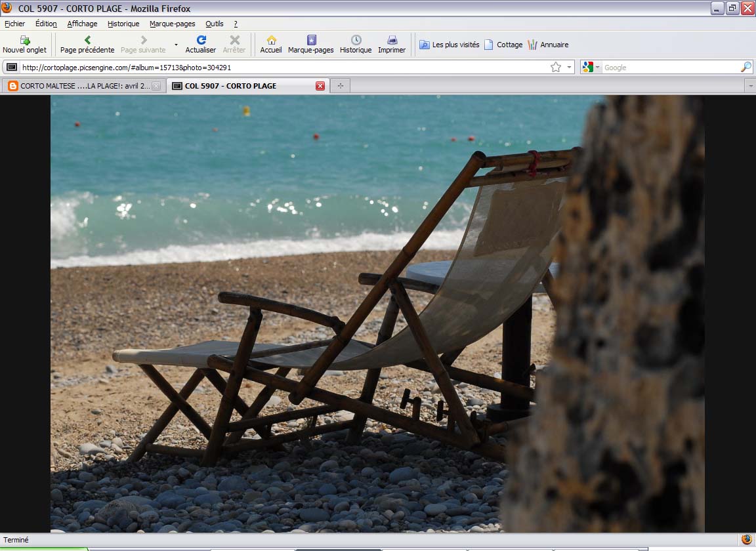Open the Édition menu

[47, 24]
